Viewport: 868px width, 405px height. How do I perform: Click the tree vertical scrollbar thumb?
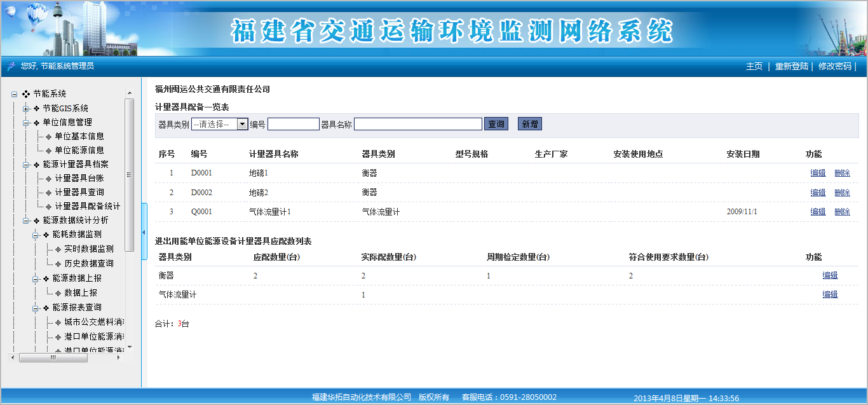(130, 175)
